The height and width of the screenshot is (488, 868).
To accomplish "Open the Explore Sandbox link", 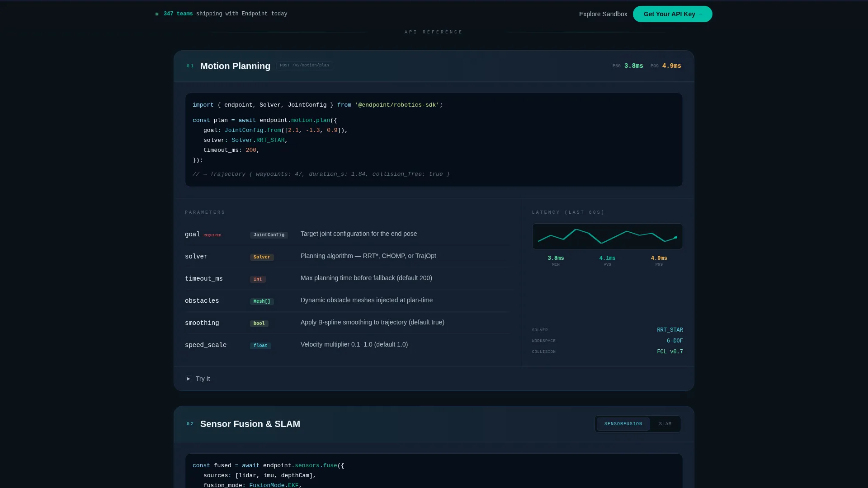I will [x=603, y=14].
